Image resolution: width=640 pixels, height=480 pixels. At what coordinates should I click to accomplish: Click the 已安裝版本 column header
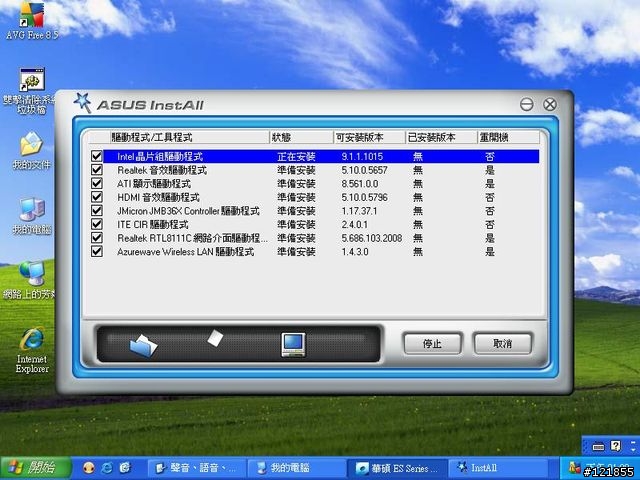pos(441,137)
